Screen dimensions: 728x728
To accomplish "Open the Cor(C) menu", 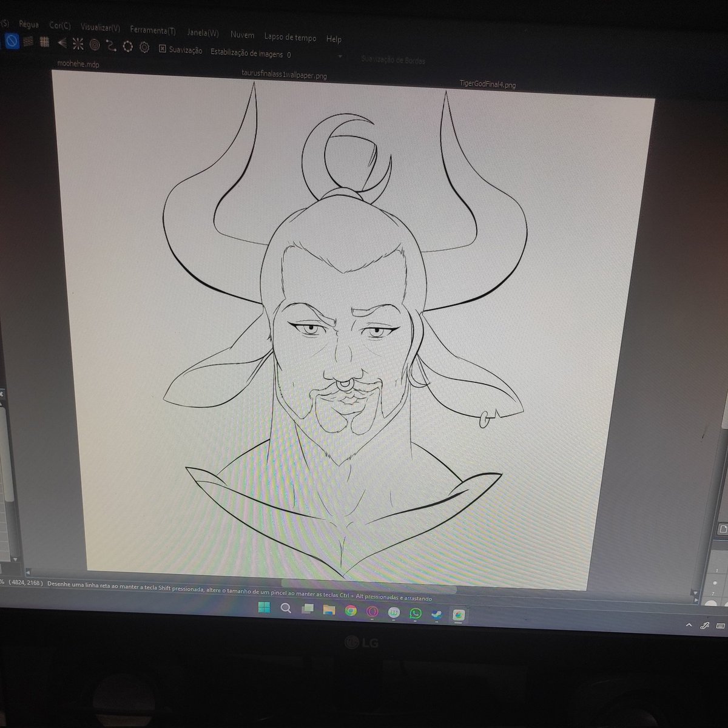I will [60, 26].
